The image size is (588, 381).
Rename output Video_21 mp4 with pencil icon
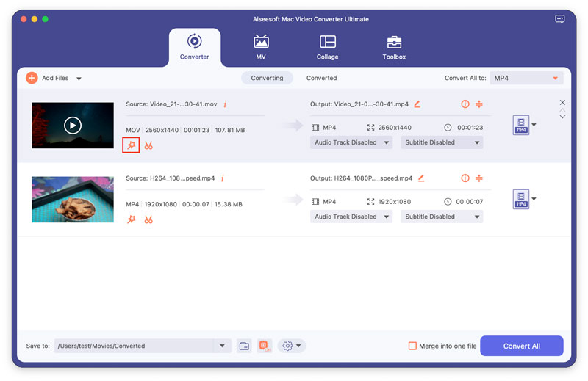[x=417, y=104]
